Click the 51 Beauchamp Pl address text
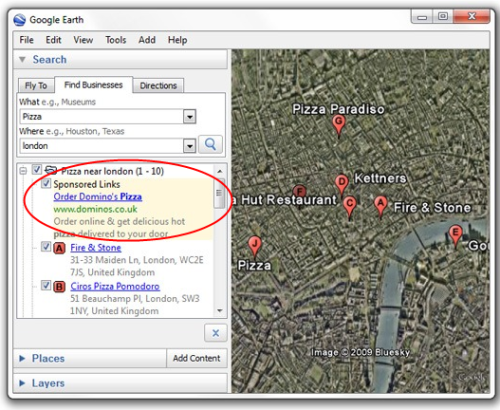 pyautogui.click(x=135, y=305)
